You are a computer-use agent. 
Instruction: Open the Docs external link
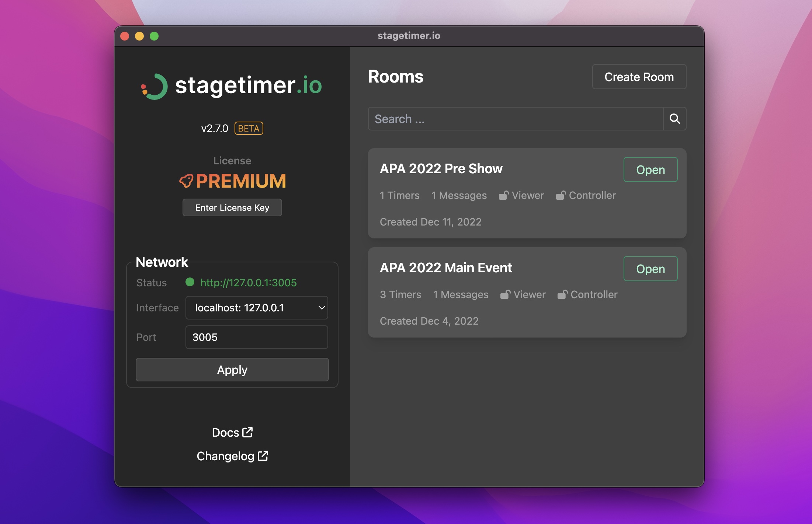[x=232, y=432]
